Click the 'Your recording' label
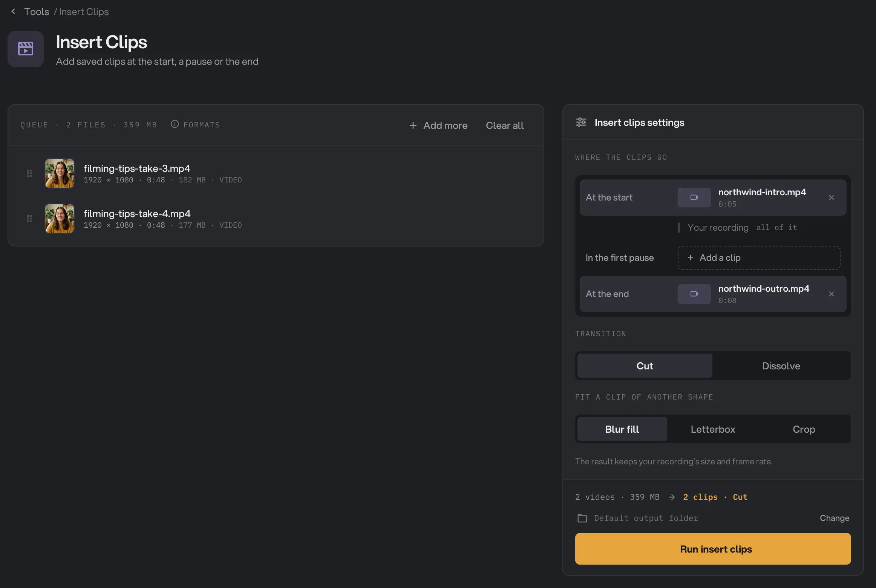Viewport: 876px width, 588px height. tap(718, 228)
